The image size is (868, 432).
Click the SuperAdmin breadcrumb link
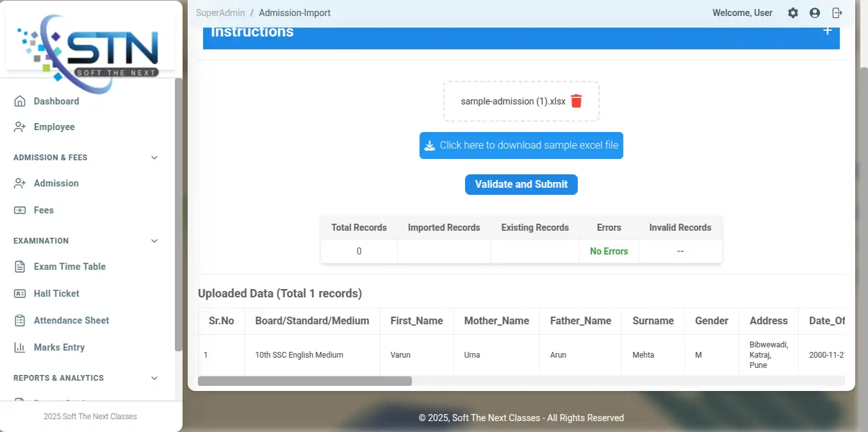click(x=220, y=13)
